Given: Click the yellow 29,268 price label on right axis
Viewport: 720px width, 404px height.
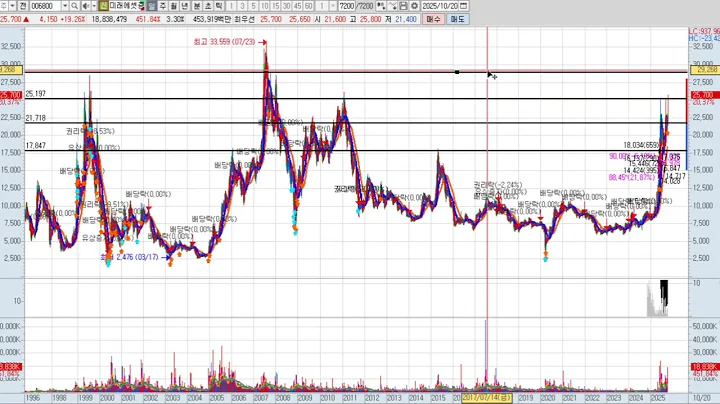Looking at the screenshot, I should pyautogui.click(x=707, y=69).
